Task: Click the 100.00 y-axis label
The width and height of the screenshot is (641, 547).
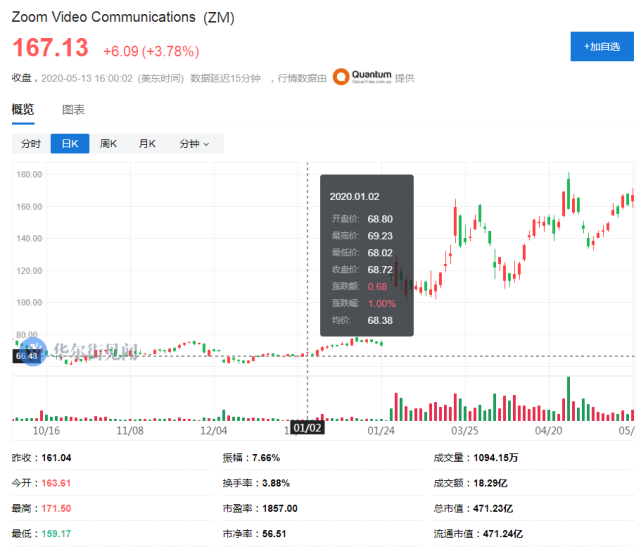Action: [29, 303]
